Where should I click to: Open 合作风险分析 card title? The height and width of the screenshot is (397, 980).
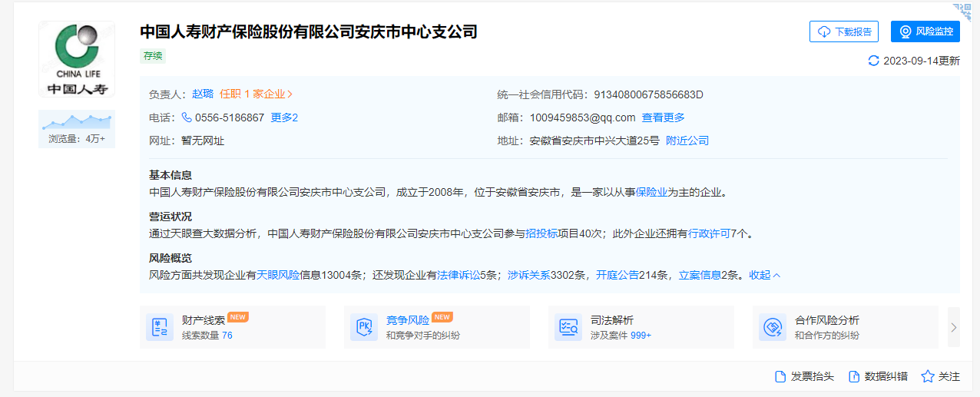(x=827, y=320)
